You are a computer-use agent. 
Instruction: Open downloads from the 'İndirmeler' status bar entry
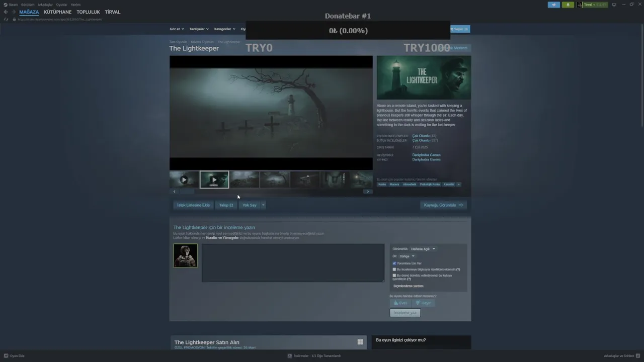[x=314, y=355]
